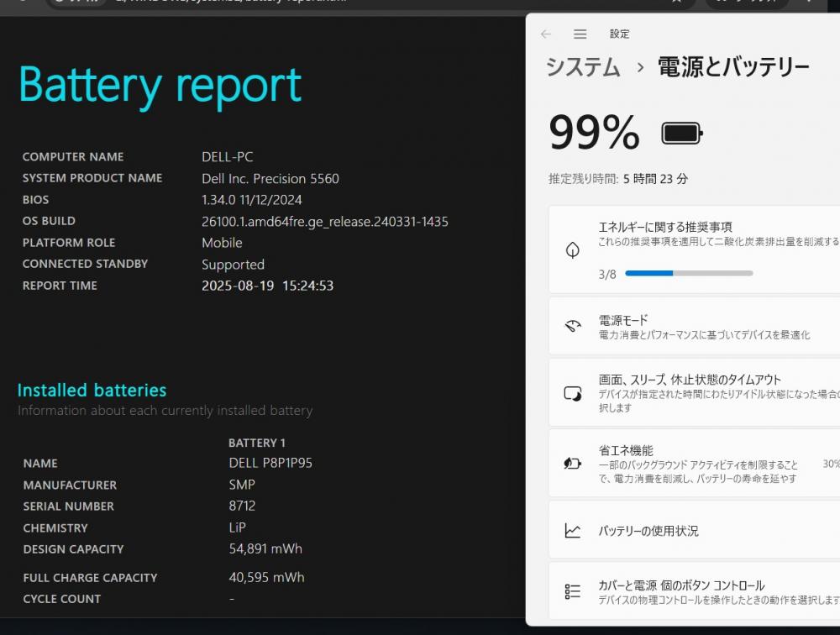This screenshot has height=635, width=840.
Task: Click the screen and sleep timeout icon
Action: [573, 393]
